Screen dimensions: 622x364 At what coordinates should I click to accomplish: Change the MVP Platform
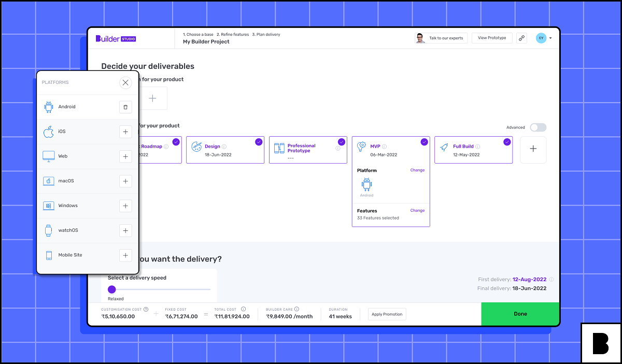[x=417, y=170]
